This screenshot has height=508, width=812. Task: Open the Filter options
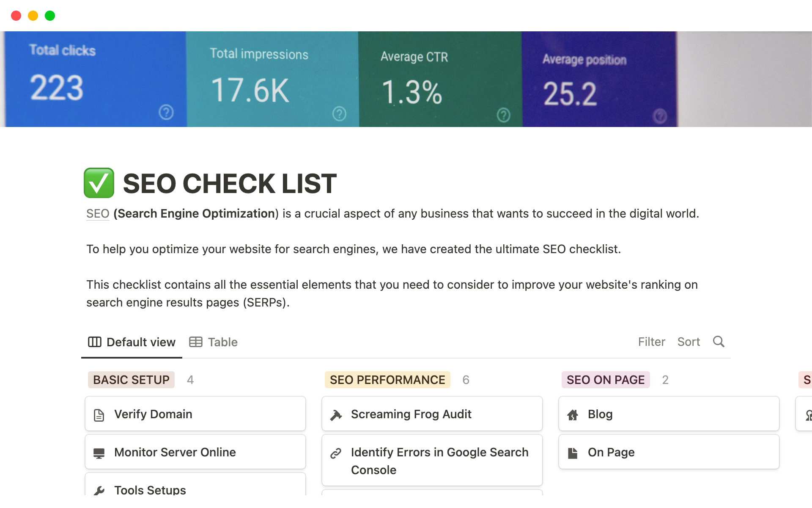pyautogui.click(x=651, y=342)
